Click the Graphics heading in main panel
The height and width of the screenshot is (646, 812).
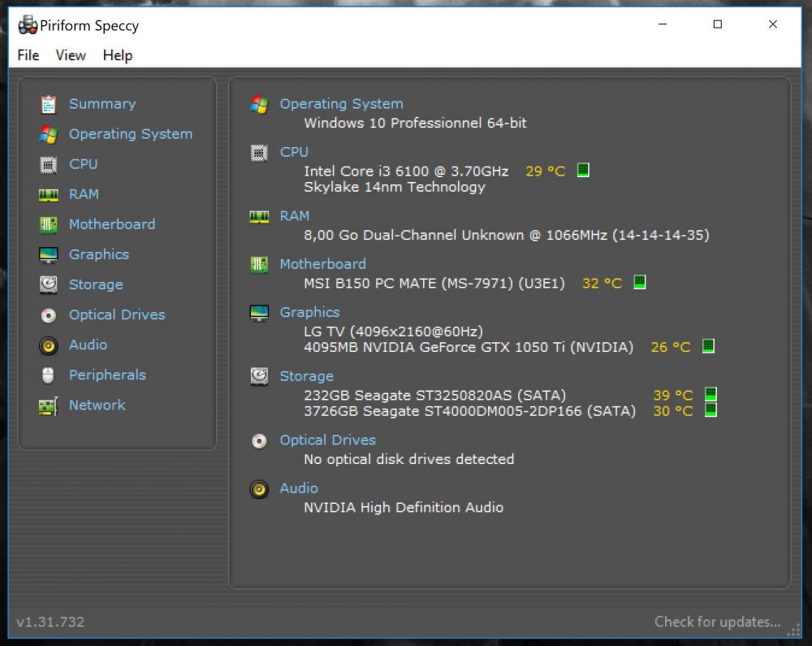click(x=309, y=312)
